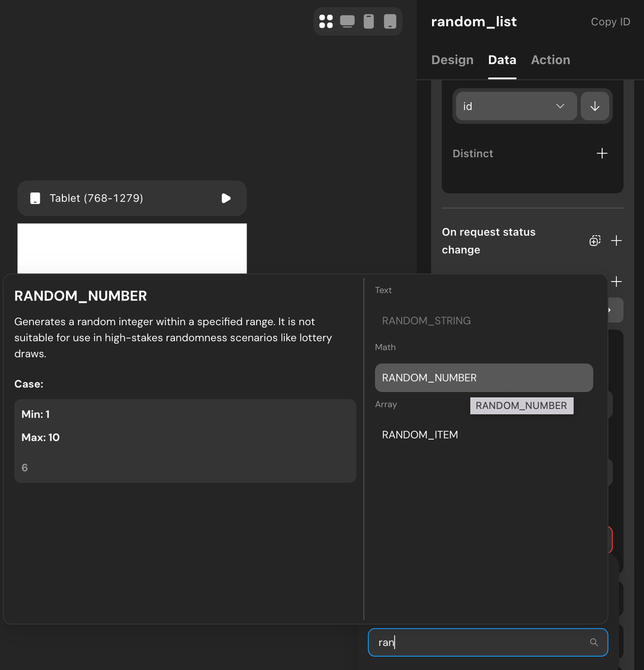This screenshot has width=644, height=670.
Task: Pick RANDOM_STRING under the Text group
Action: click(x=426, y=321)
